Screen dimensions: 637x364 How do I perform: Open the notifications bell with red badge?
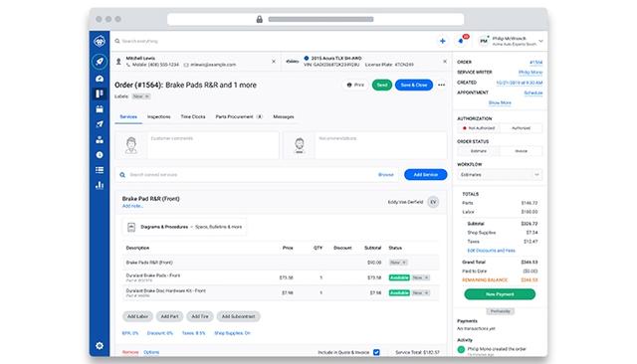(461, 41)
